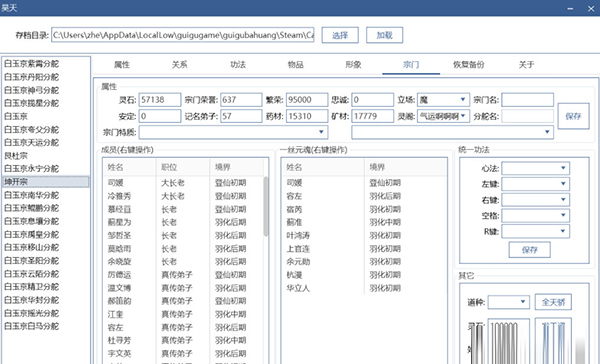Select 白玉京永宁分舵 in the sect list

pyautogui.click(x=46, y=169)
